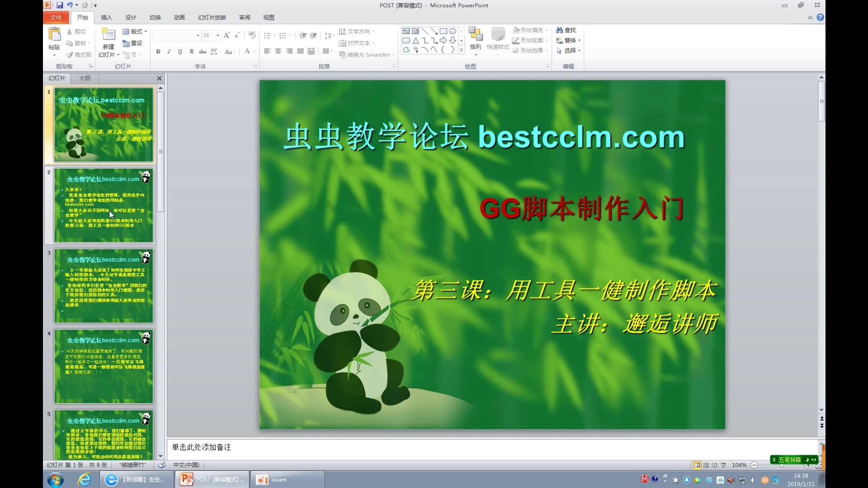Open the 选择 (Select) dropdown menu
This screenshot has height=488, width=868.
(x=569, y=51)
